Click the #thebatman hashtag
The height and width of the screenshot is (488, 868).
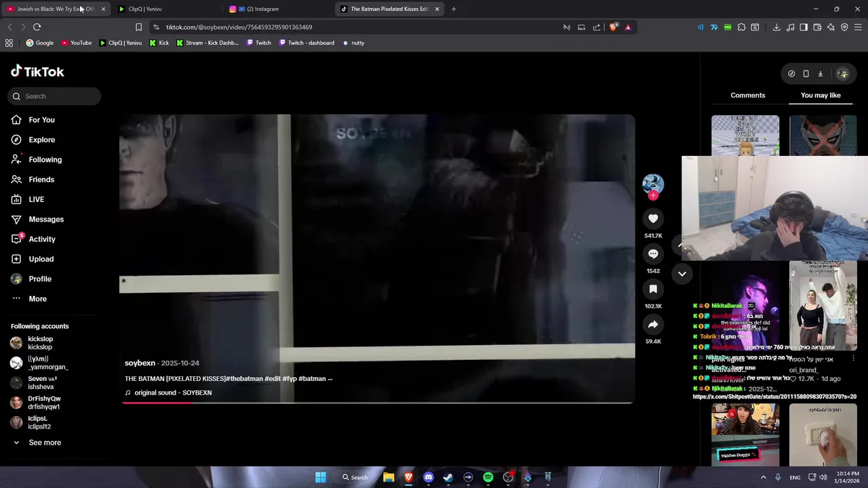point(244,379)
